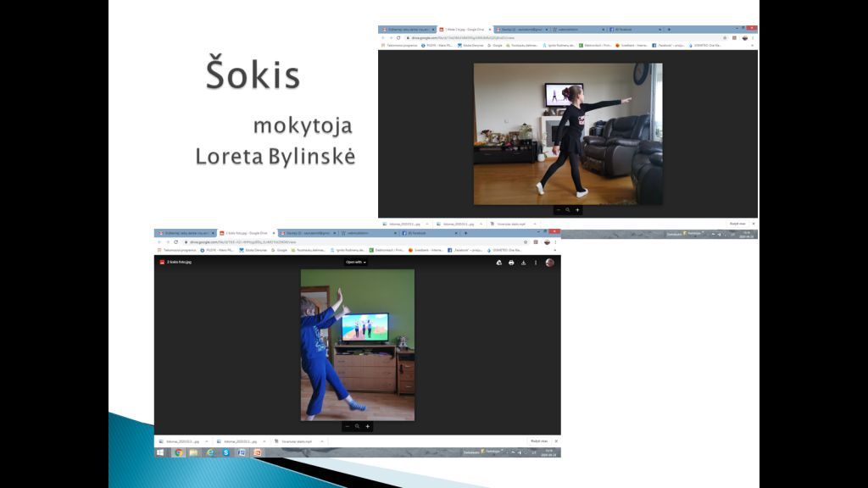Image resolution: width=868 pixels, height=488 pixels.
Task: Expand chevron of first download in green-wall photo window
Action: coord(207,441)
